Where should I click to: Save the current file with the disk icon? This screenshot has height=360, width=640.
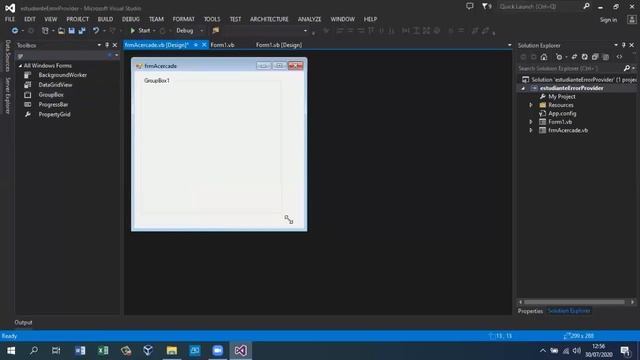71,31
